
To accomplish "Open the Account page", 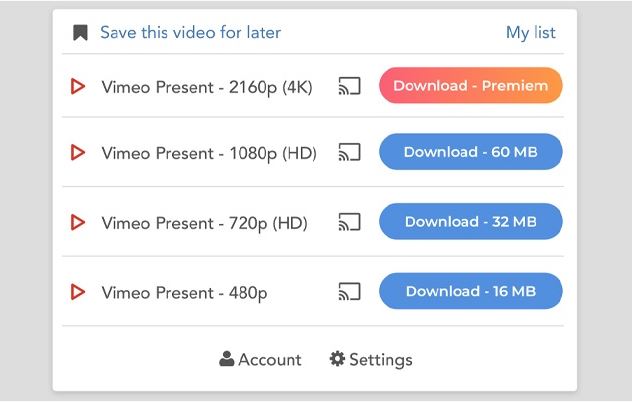I will pyautogui.click(x=269, y=360).
